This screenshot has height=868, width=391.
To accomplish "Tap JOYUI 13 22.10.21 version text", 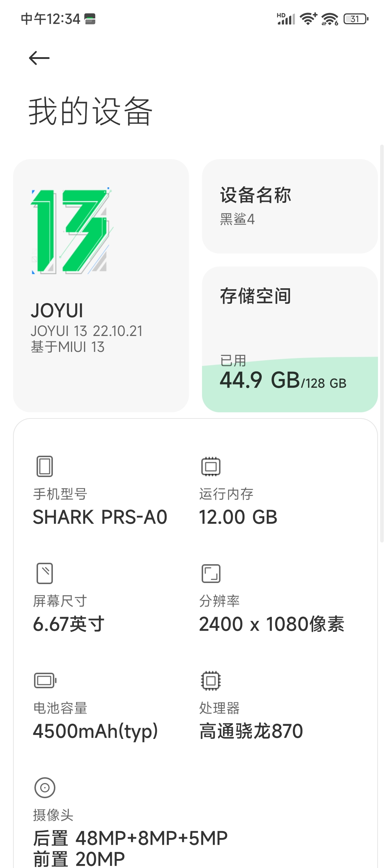I will (87, 331).
